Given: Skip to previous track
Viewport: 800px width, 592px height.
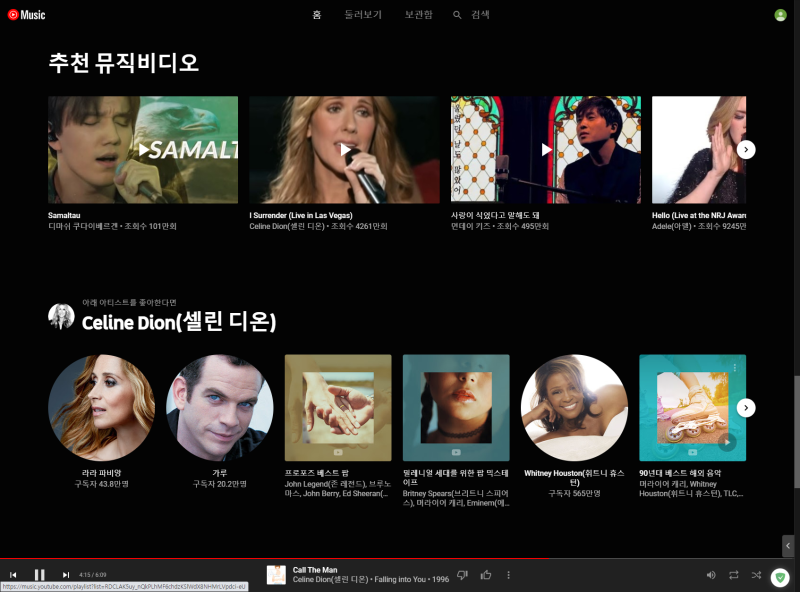Looking at the screenshot, I should [x=13, y=575].
